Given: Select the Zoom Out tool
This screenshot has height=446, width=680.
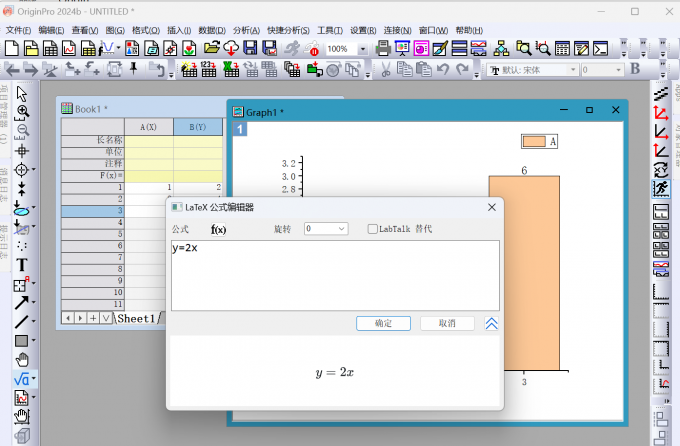Looking at the screenshot, I should tap(22, 131).
